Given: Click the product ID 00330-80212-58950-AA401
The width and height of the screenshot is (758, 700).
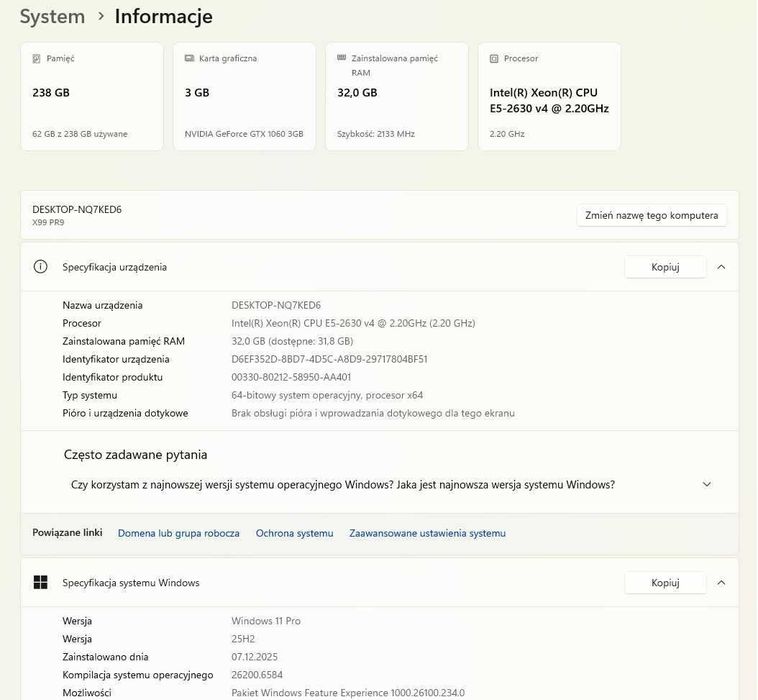Looking at the screenshot, I should (291, 377).
